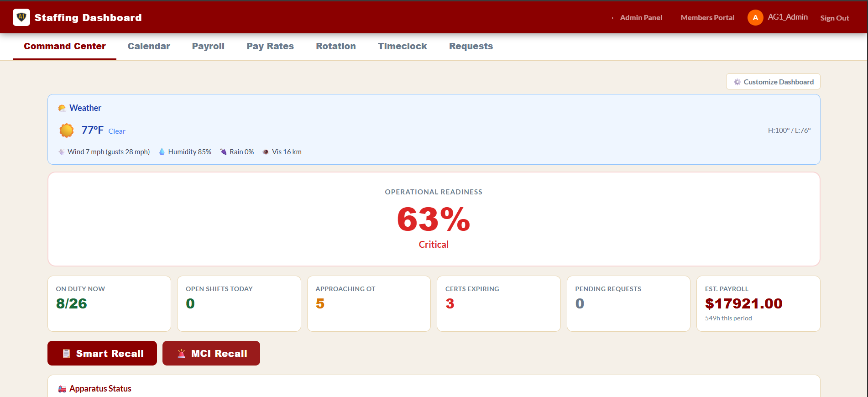Screen dimensions: 868x397
Task: Select the Rotation tab
Action: point(336,46)
